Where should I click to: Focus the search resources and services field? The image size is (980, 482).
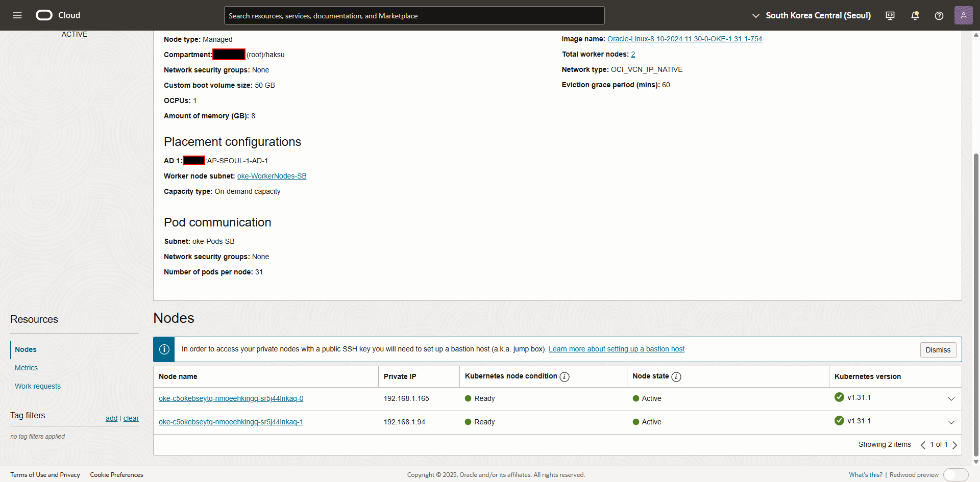pyautogui.click(x=414, y=15)
